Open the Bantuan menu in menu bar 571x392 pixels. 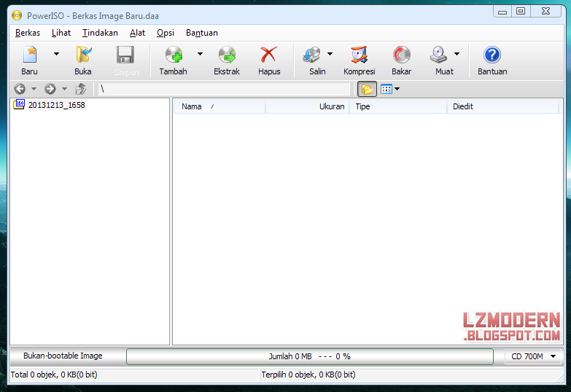click(202, 33)
